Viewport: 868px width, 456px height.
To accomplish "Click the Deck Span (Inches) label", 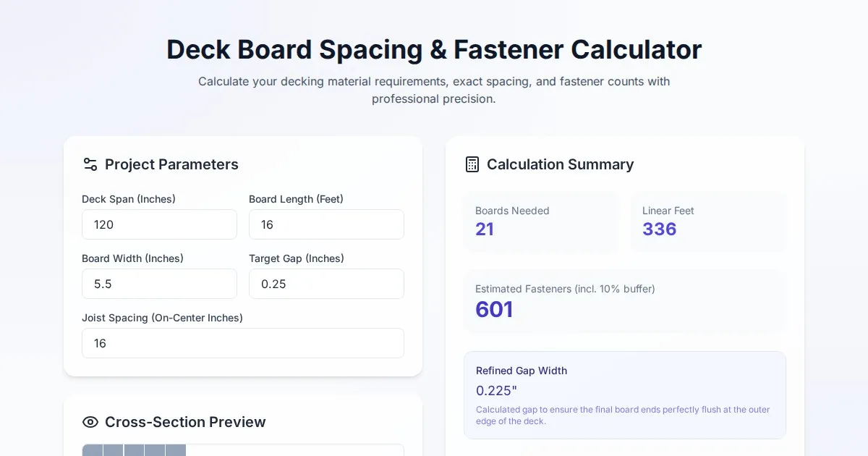I will coord(129,199).
